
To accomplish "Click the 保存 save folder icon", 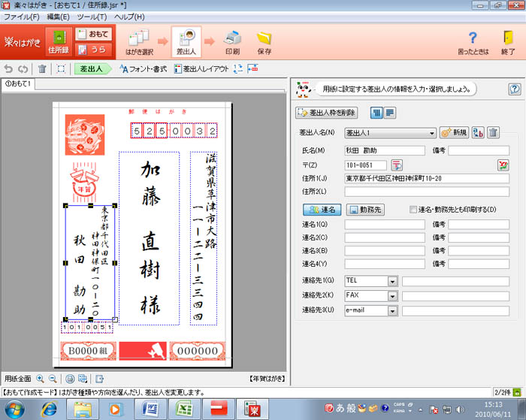I will point(264,42).
